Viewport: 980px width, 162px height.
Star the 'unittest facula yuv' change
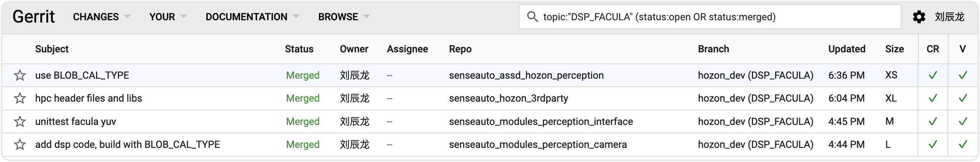pyautogui.click(x=20, y=122)
